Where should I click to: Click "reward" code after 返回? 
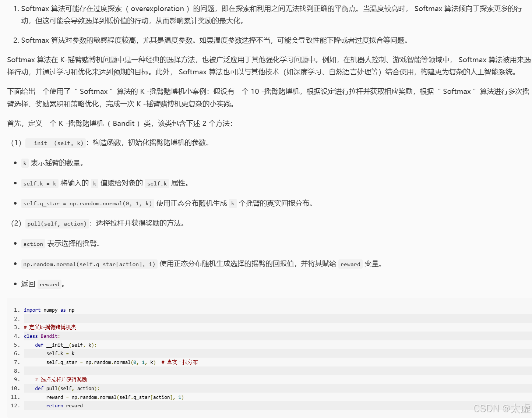[49, 284]
